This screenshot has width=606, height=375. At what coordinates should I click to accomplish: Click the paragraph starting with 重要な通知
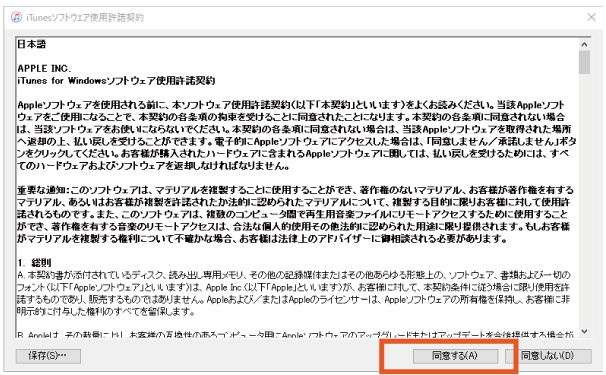point(296,214)
